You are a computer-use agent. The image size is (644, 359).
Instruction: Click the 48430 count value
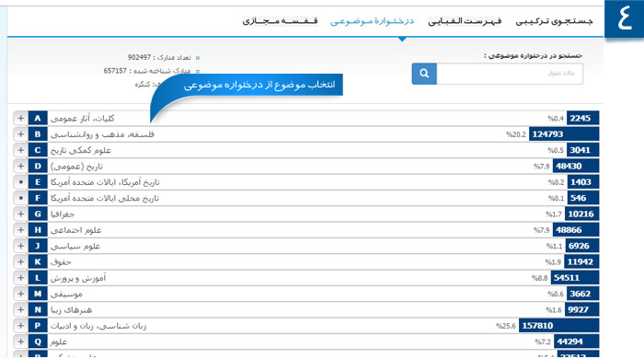pyautogui.click(x=569, y=167)
